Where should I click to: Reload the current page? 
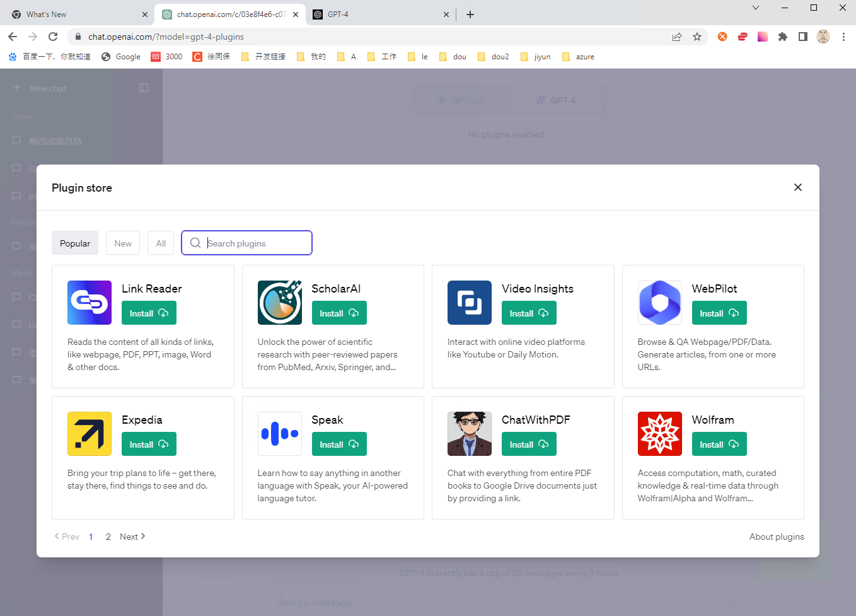53,37
